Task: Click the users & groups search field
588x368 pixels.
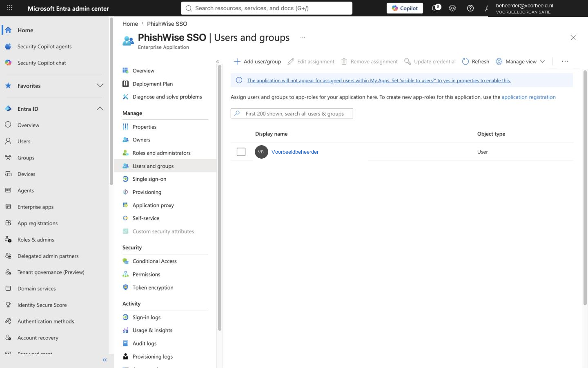Action: pos(292,113)
